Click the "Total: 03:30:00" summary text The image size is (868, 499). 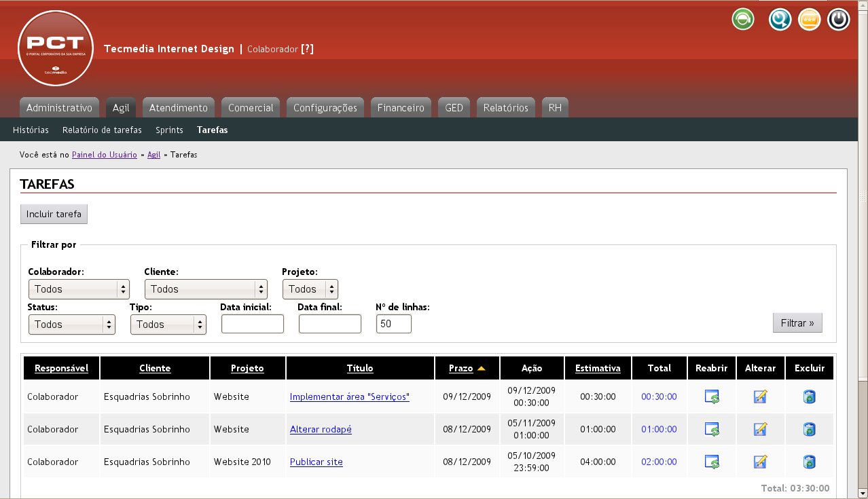click(795, 488)
